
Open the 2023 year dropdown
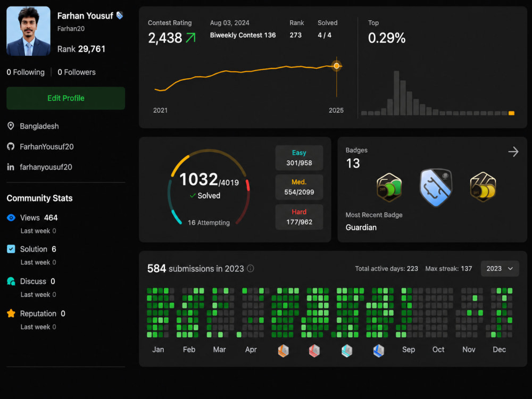(x=500, y=268)
